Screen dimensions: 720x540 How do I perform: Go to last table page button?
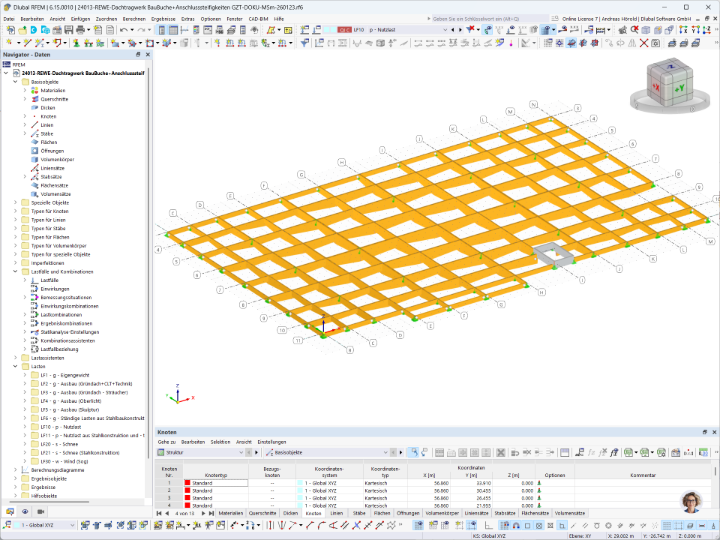tap(211, 513)
